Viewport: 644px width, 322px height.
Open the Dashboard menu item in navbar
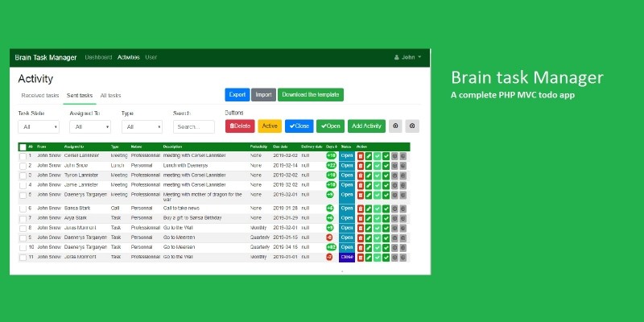[x=98, y=57]
